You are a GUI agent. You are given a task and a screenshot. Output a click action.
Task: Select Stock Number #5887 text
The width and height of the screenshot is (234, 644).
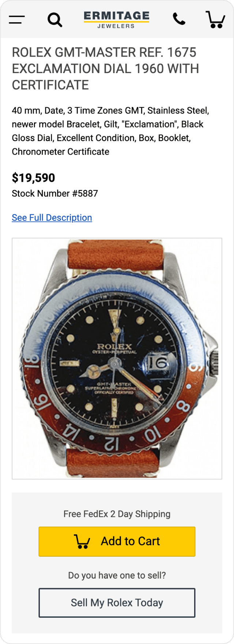[x=55, y=193]
